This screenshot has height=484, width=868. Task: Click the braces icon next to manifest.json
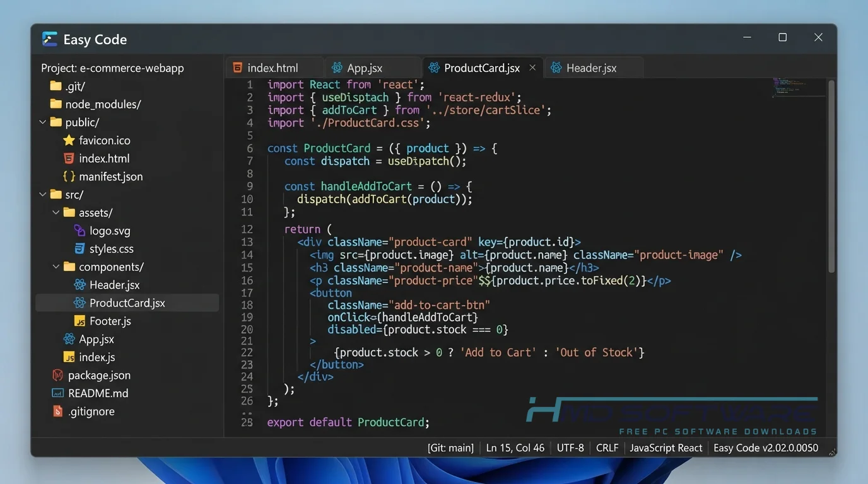point(69,176)
